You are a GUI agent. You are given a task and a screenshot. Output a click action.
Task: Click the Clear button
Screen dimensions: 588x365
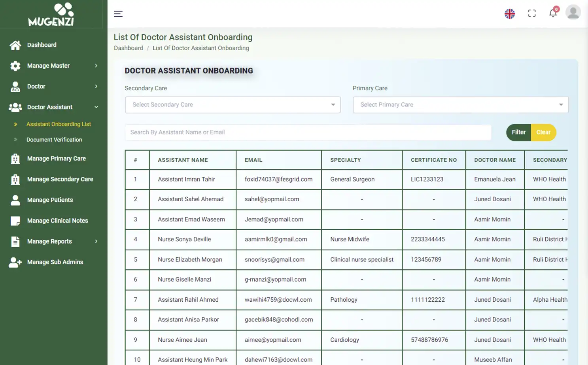543,132
